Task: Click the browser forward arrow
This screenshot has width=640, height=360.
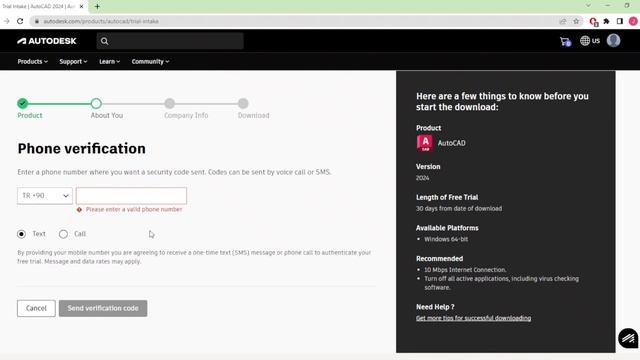Action: point(7,21)
